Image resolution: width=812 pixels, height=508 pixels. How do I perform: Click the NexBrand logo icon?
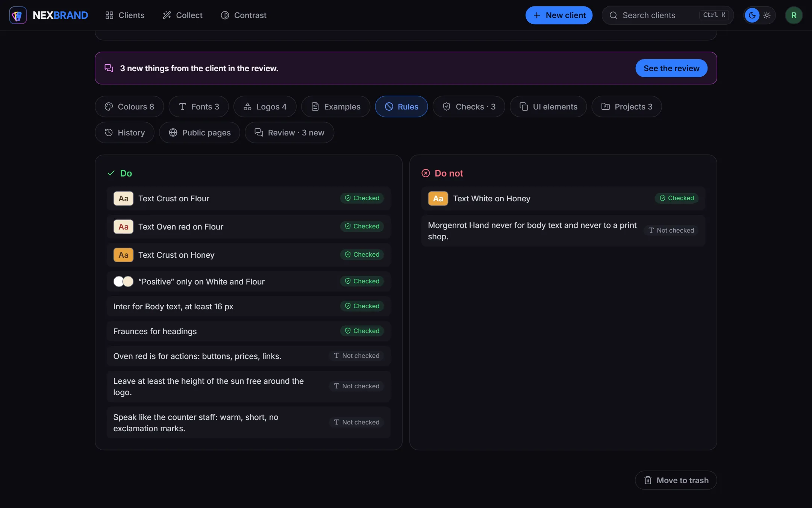click(x=18, y=15)
